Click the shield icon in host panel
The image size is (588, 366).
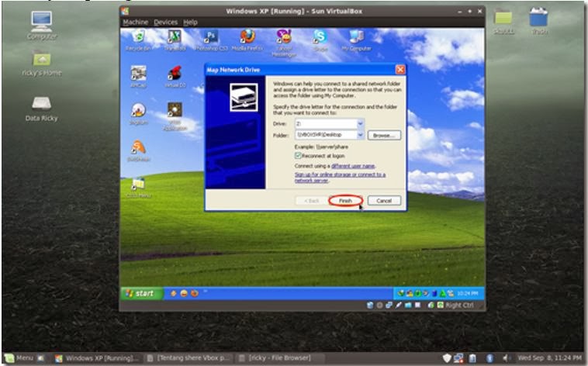point(447,358)
